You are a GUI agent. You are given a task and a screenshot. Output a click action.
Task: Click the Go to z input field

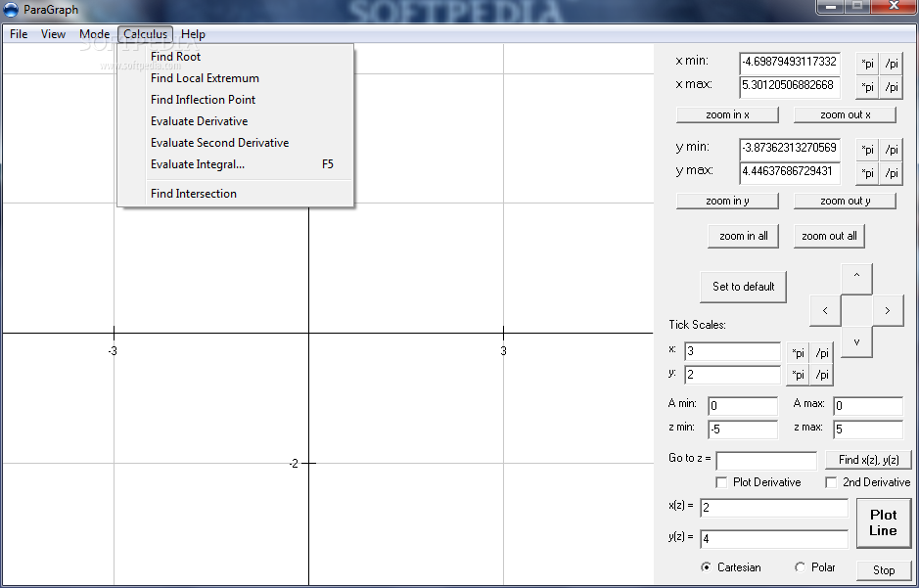coord(766,461)
